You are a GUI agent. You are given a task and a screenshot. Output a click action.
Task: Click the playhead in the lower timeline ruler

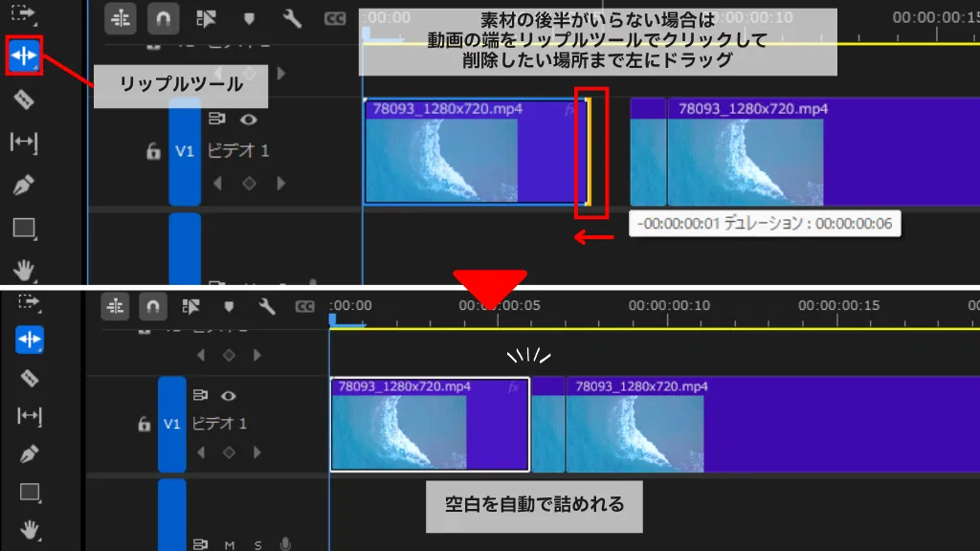pyautogui.click(x=332, y=320)
